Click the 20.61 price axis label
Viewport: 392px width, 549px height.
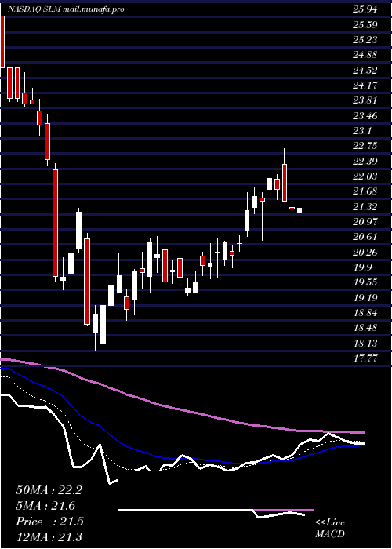[x=365, y=237]
